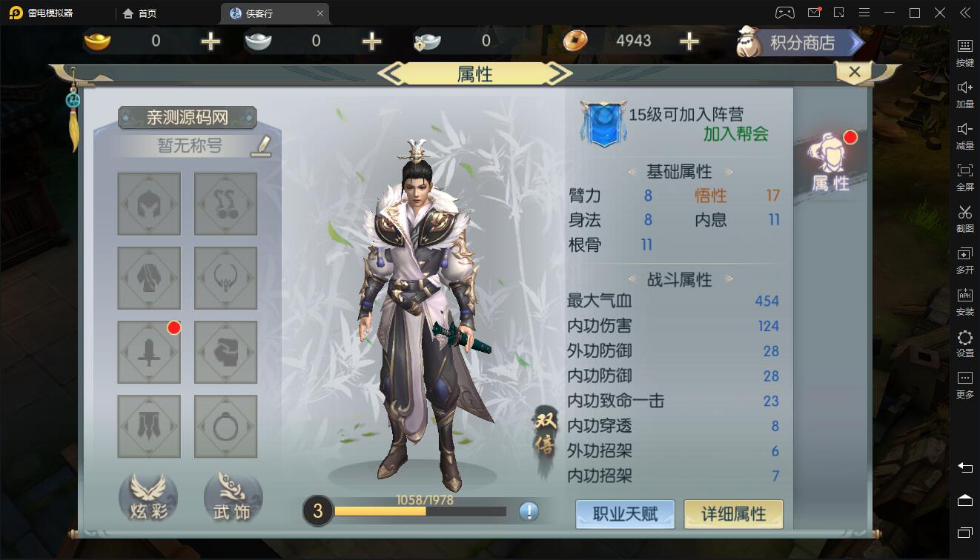Open 职业天赋 class talents

pyautogui.click(x=625, y=514)
